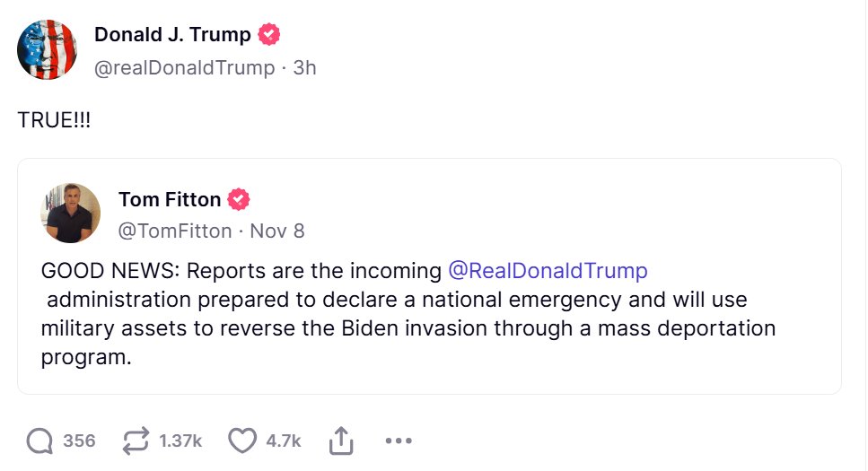Repost this post using the arrows icon
This screenshot has width=868, height=471.
(135, 440)
